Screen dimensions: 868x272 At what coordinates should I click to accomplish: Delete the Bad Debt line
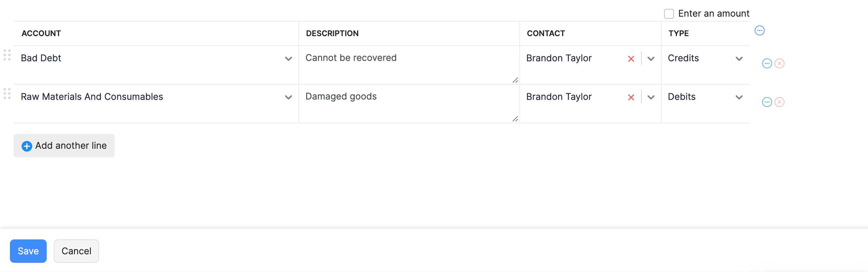(x=780, y=64)
